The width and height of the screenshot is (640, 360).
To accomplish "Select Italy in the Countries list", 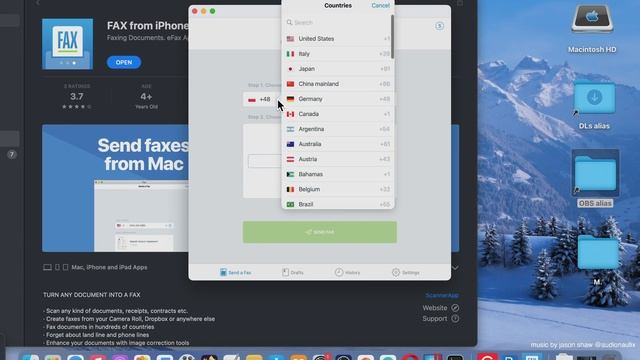I will tap(338, 54).
